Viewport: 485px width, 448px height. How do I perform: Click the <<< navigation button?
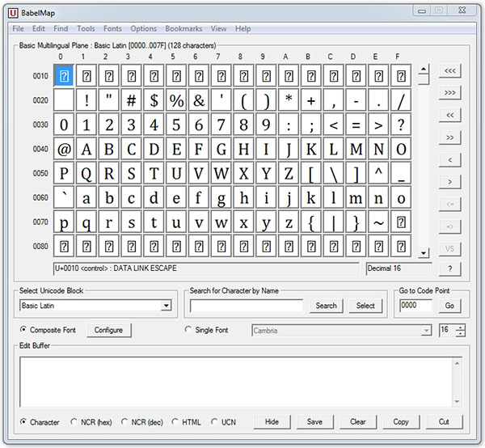point(450,71)
